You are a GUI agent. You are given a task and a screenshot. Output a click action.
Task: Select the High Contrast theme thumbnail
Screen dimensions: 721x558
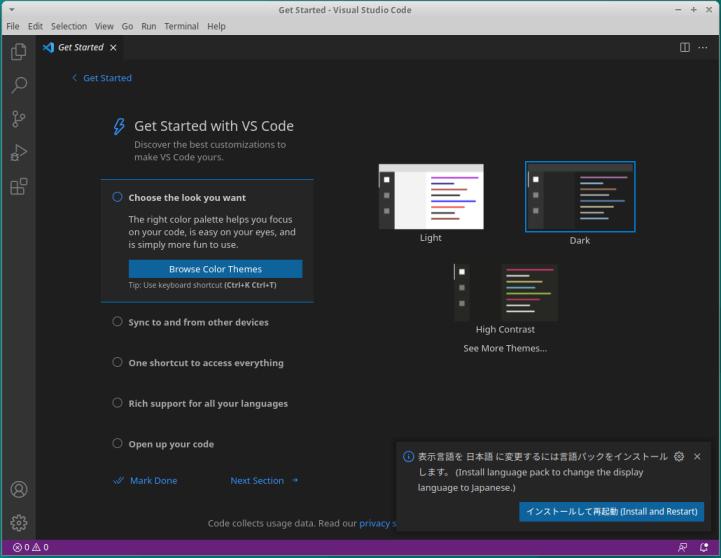pyautogui.click(x=505, y=293)
